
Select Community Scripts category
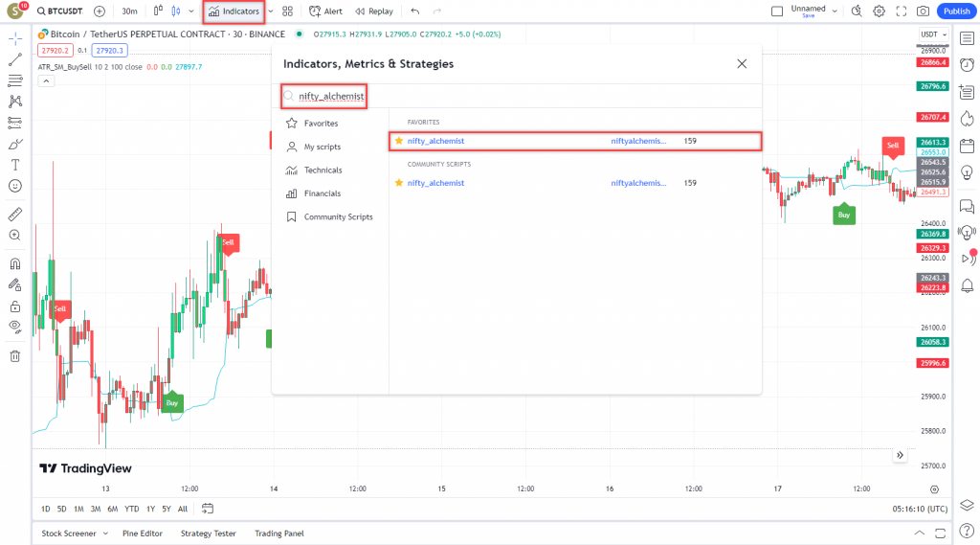point(329,217)
